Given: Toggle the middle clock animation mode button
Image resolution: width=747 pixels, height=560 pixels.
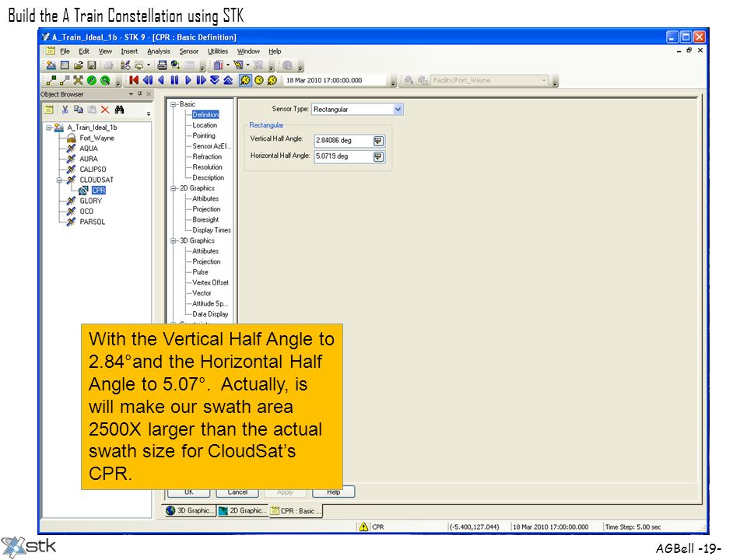Looking at the screenshot, I should tap(258, 80).
